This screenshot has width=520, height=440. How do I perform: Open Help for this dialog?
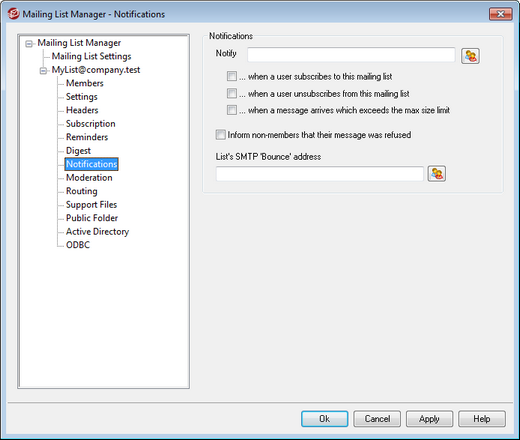(482, 419)
